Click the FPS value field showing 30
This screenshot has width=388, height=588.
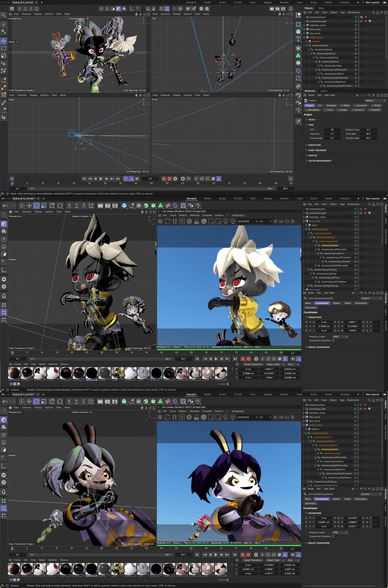[332, 130]
